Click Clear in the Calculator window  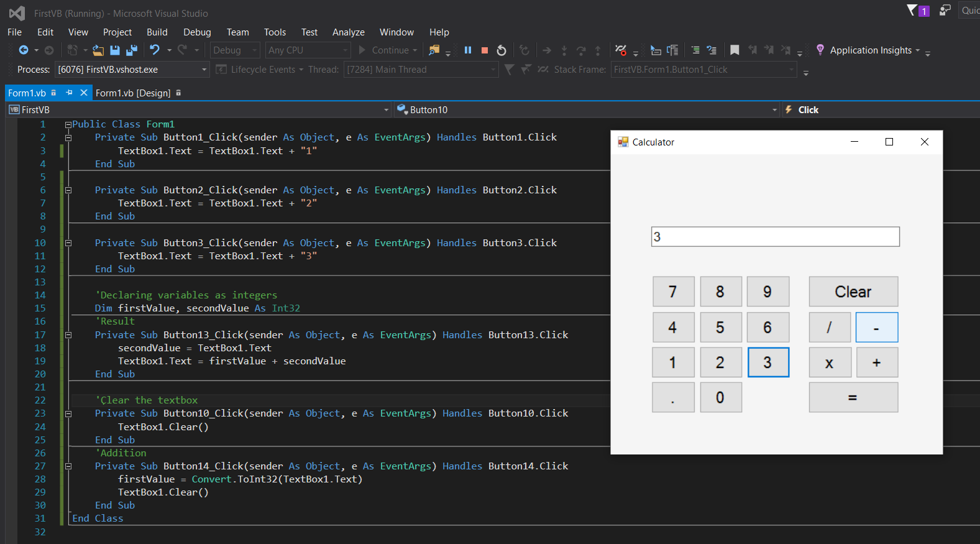pos(853,292)
